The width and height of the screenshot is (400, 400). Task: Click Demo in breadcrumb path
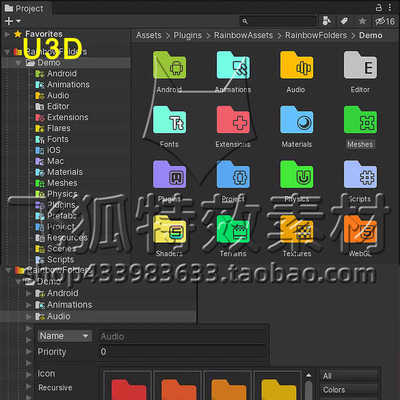tap(371, 35)
